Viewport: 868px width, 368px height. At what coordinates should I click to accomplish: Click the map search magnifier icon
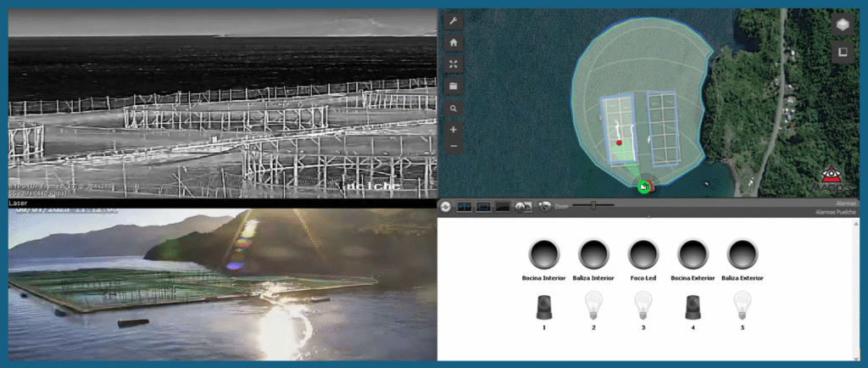[453, 109]
